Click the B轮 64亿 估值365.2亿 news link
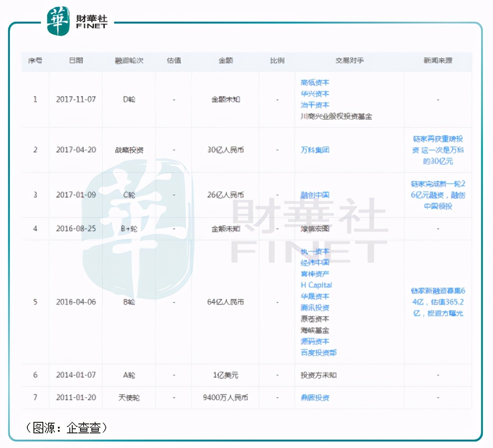This screenshot has width=493, height=448. click(439, 302)
